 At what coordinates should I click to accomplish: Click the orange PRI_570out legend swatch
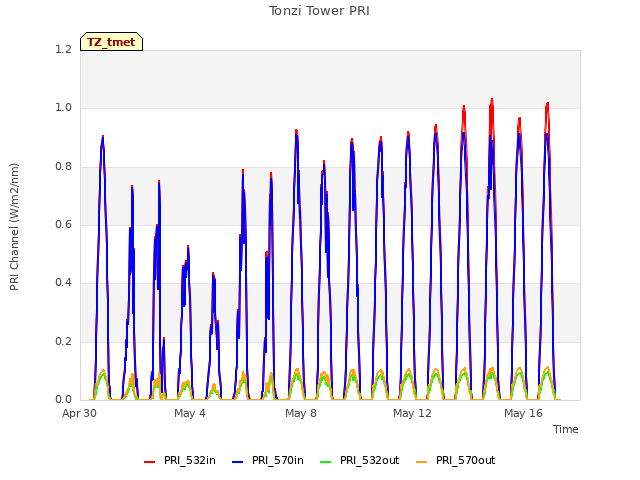(x=421, y=462)
